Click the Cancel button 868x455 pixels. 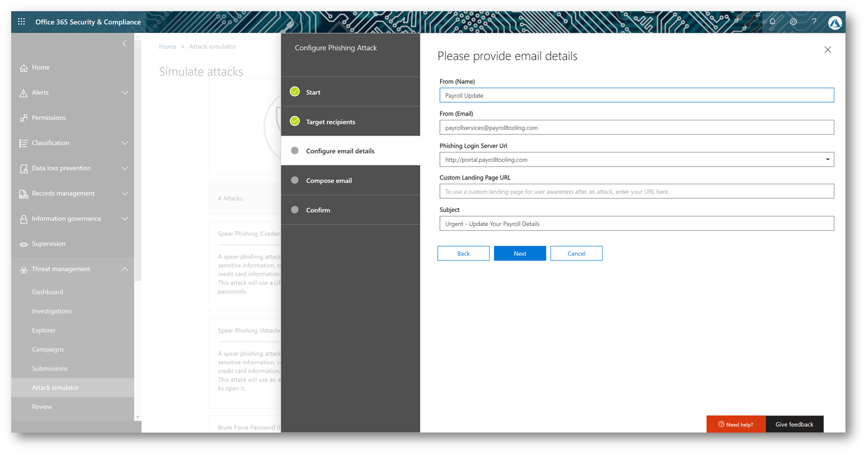coord(576,253)
